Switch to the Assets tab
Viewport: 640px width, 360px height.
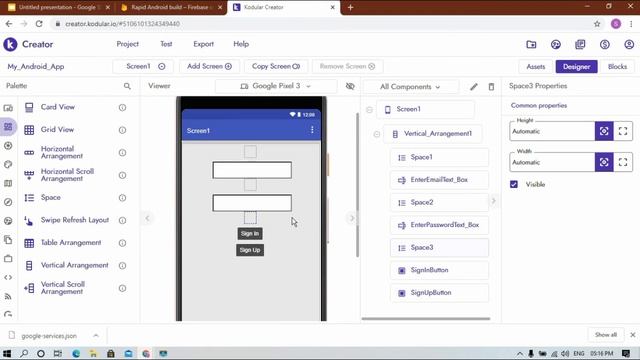[x=536, y=67]
